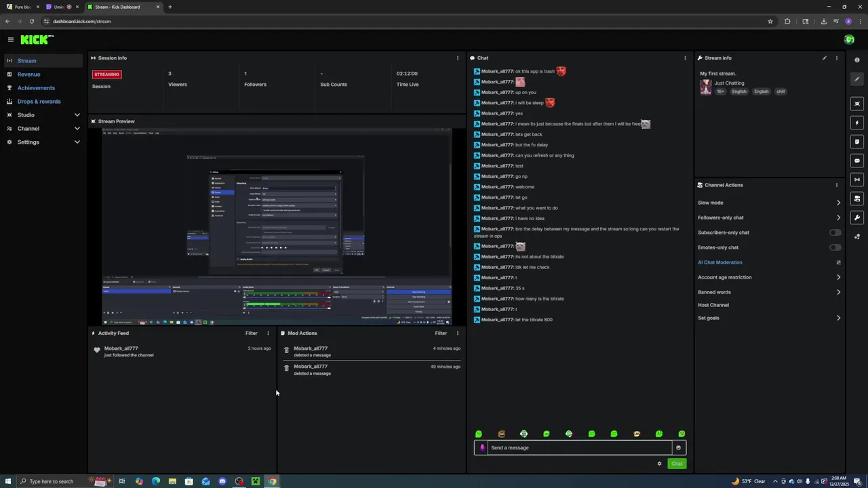
Task: Open Mod Actions Filter dropdown
Action: [x=441, y=333]
